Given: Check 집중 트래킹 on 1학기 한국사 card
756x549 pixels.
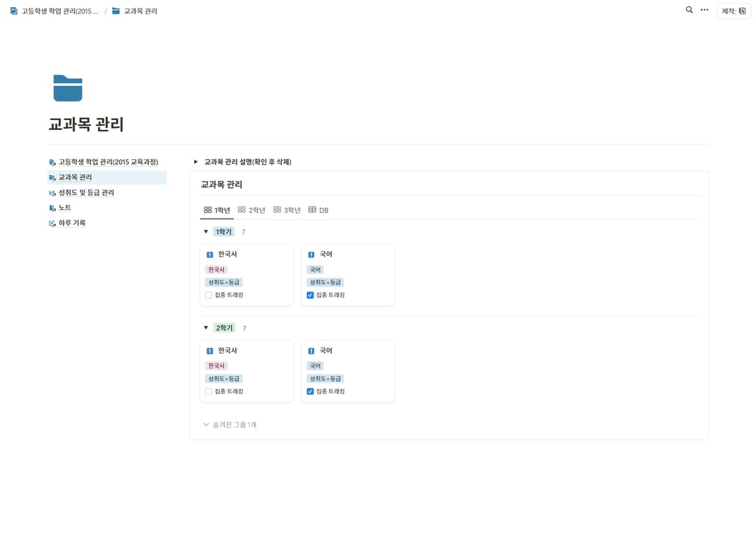Looking at the screenshot, I should [209, 295].
